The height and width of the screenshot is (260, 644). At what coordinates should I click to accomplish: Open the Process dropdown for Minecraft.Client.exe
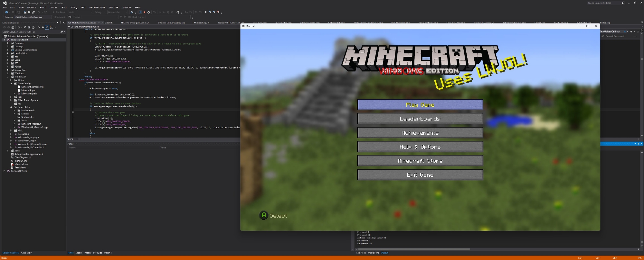[50, 17]
